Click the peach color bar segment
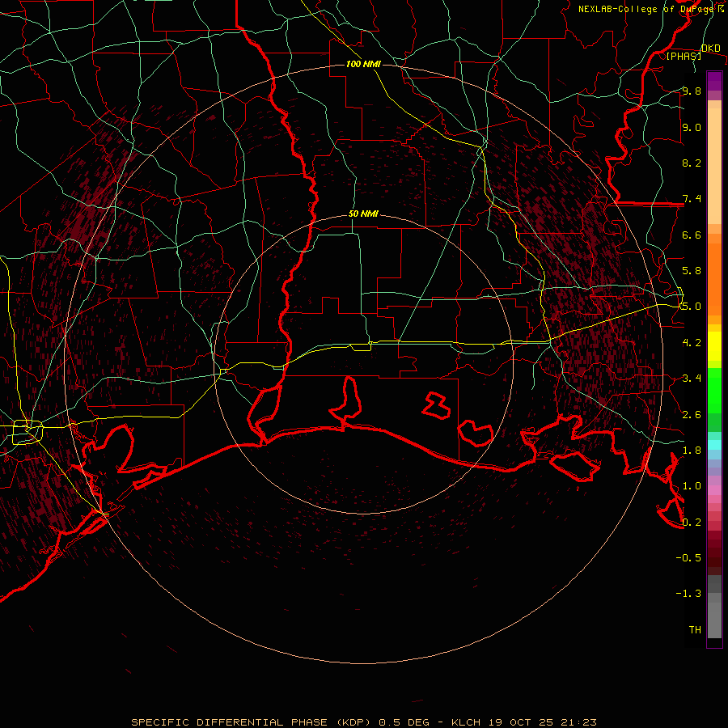Image resolution: width=728 pixels, height=728 pixels. coord(714,166)
